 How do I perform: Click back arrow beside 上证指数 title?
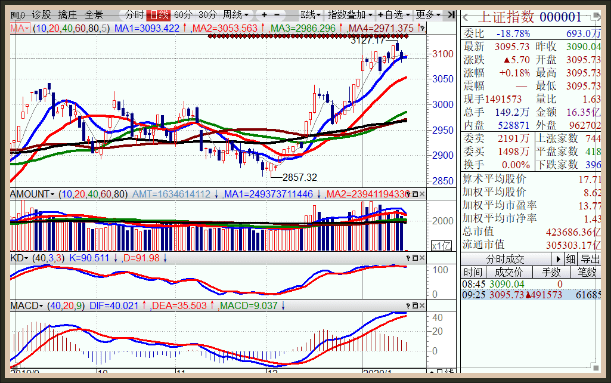(466, 18)
